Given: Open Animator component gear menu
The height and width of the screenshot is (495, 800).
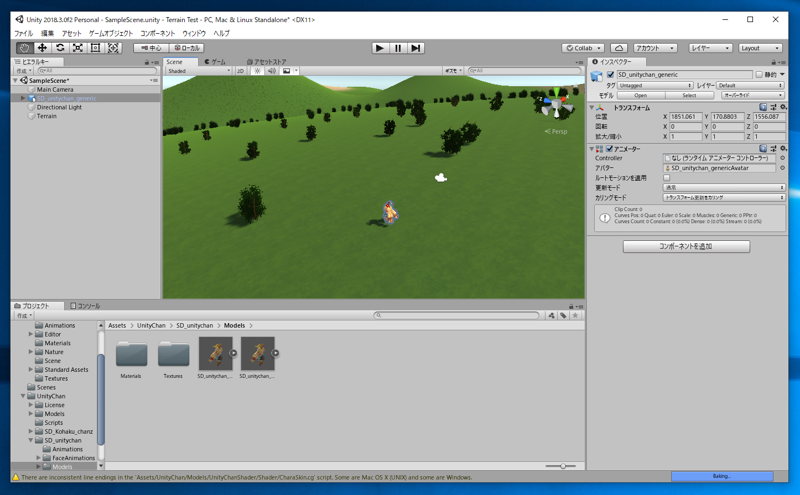Looking at the screenshot, I should coord(783,148).
